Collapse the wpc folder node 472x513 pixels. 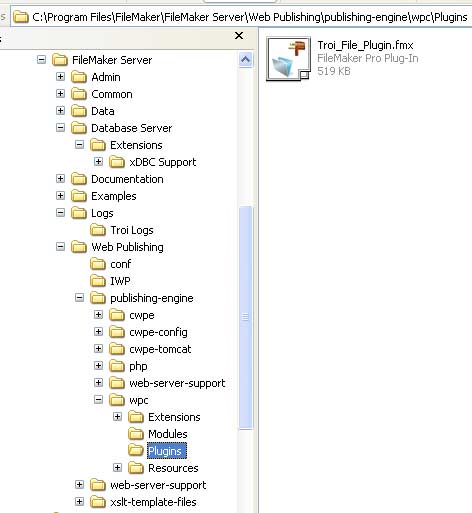click(98, 400)
